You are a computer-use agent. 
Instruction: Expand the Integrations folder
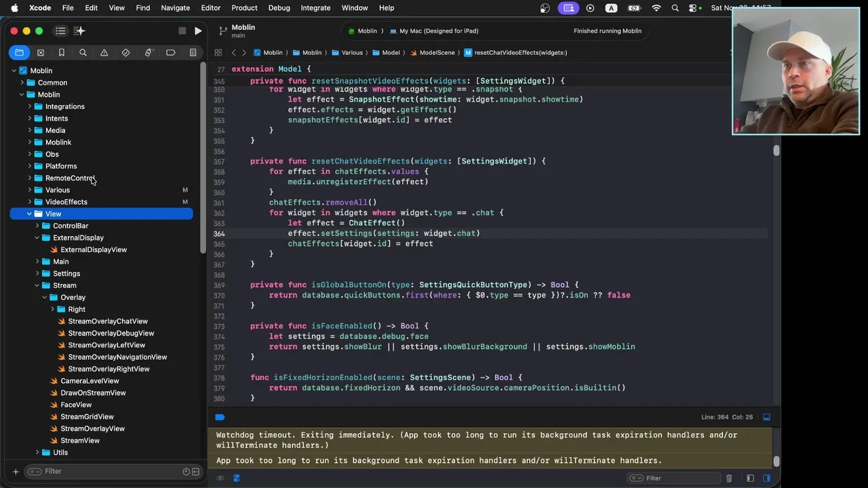pos(29,106)
